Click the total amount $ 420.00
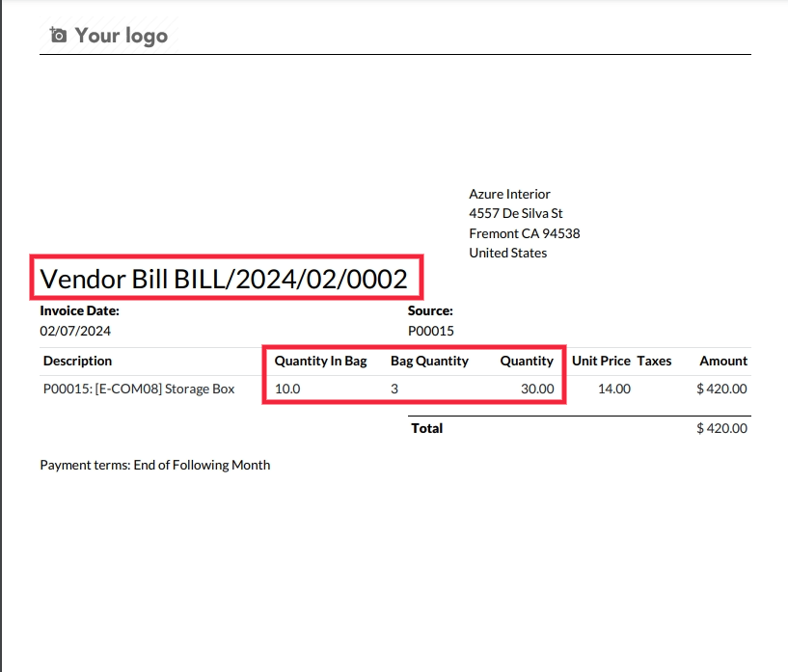The image size is (788, 672). tap(721, 428)
